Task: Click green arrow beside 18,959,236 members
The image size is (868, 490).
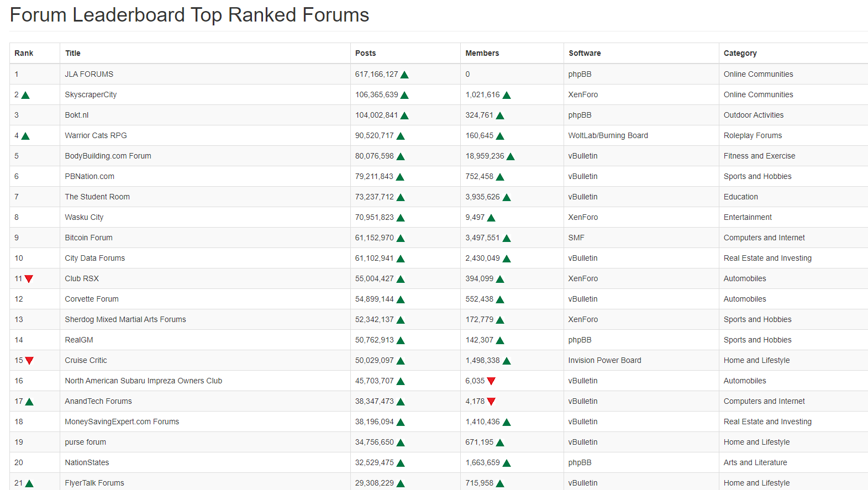Action: pyautogui.click(x=511, y=156)
